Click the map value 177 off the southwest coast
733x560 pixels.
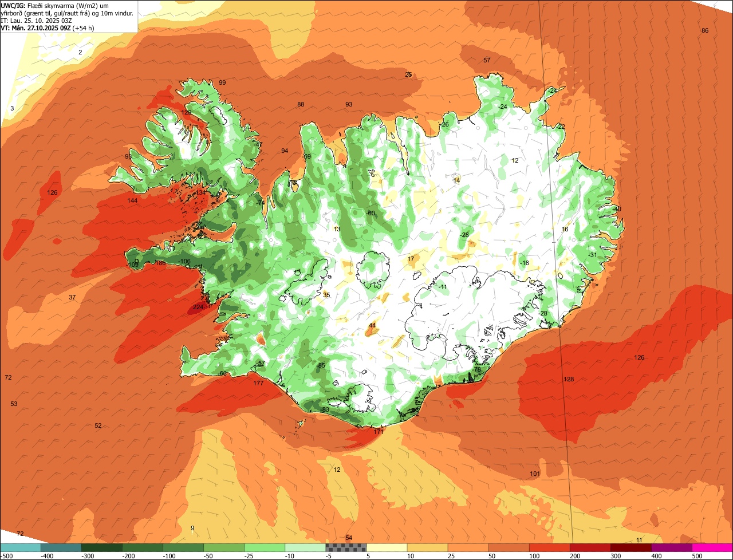coord(258,384)
